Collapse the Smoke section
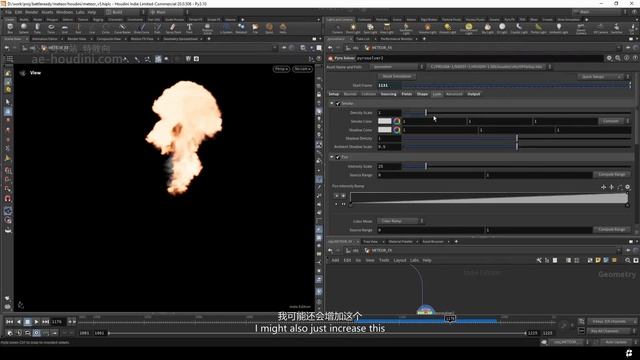640x360 pixels. tap(332, 104)
